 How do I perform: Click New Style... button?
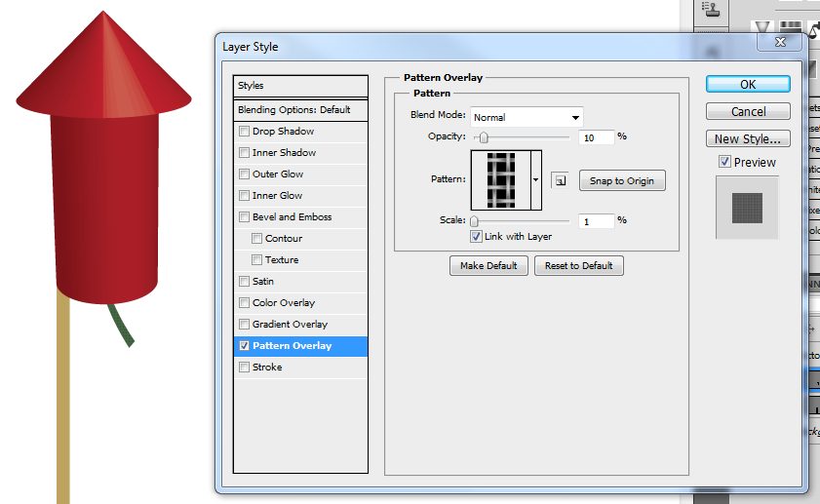tap(748, 138)
